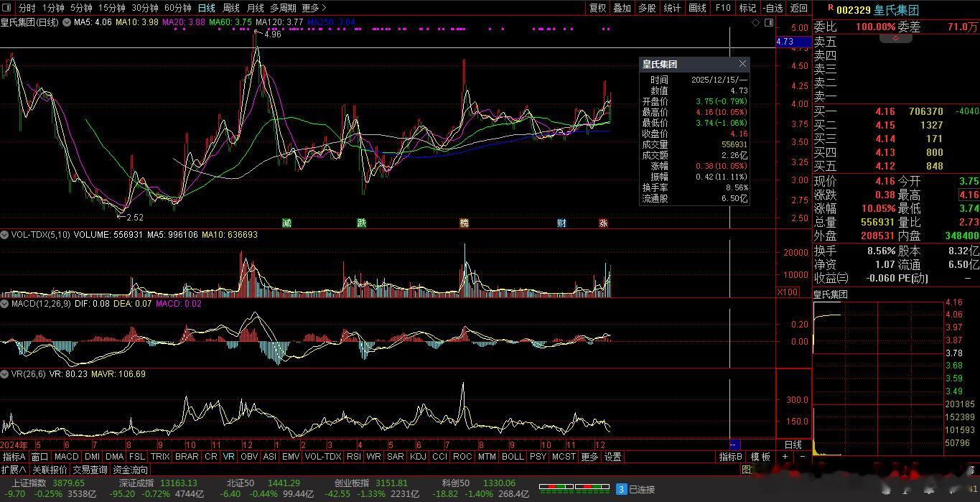
Task: Activate the 画线 drawing tool
Action: click(x=697, y=8)
